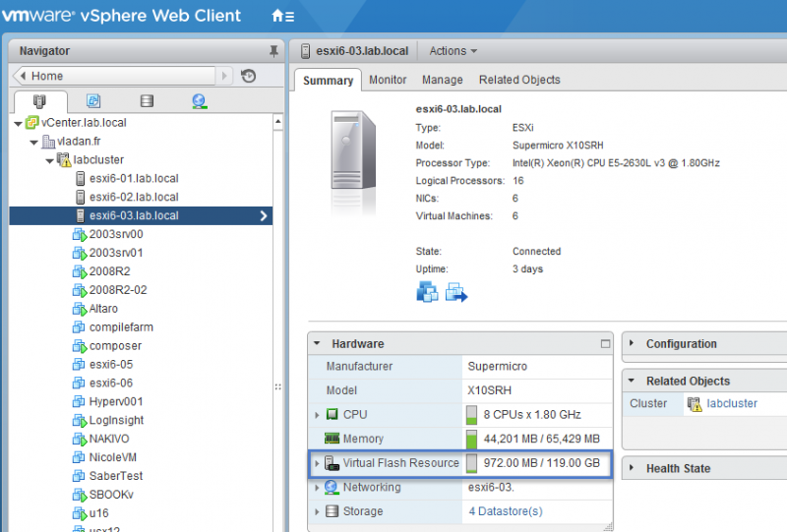Screen dimensions: 787x532
Task: Open the vSphere home menu icon
Action: point(282,16)
